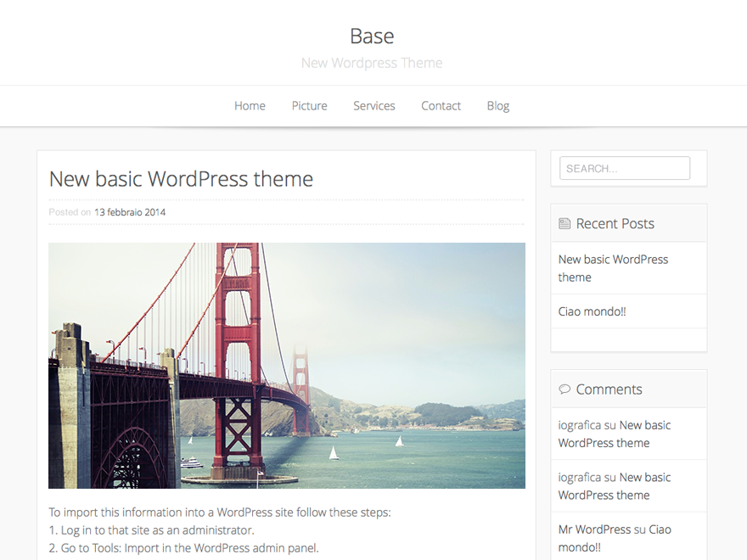
Task: Open the Golden Gate Bridge featured image
Action: (x=287, y=365)
